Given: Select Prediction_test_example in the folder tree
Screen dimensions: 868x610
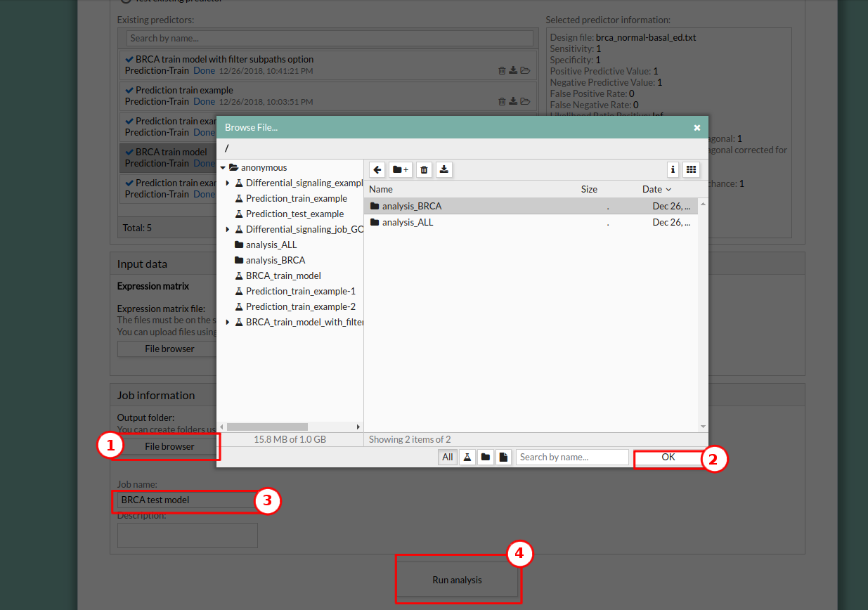Looking at the screenshot, I should [x=294, y=214].
